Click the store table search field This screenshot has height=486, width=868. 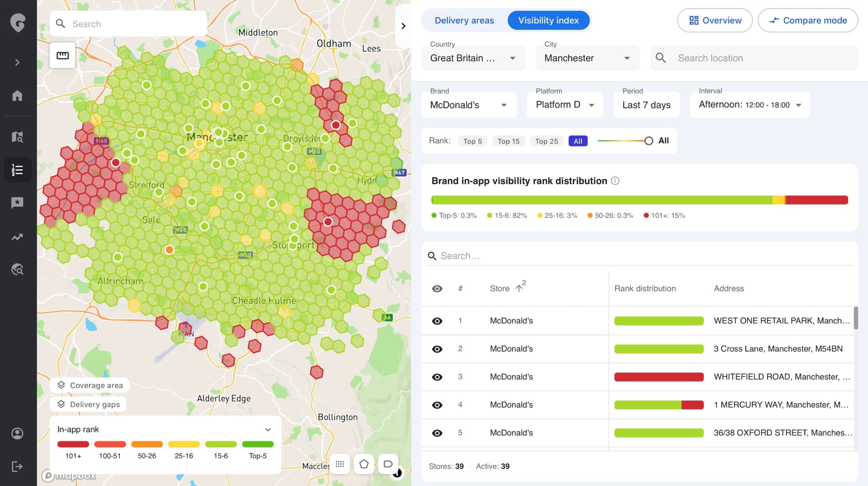pos(640,256)
